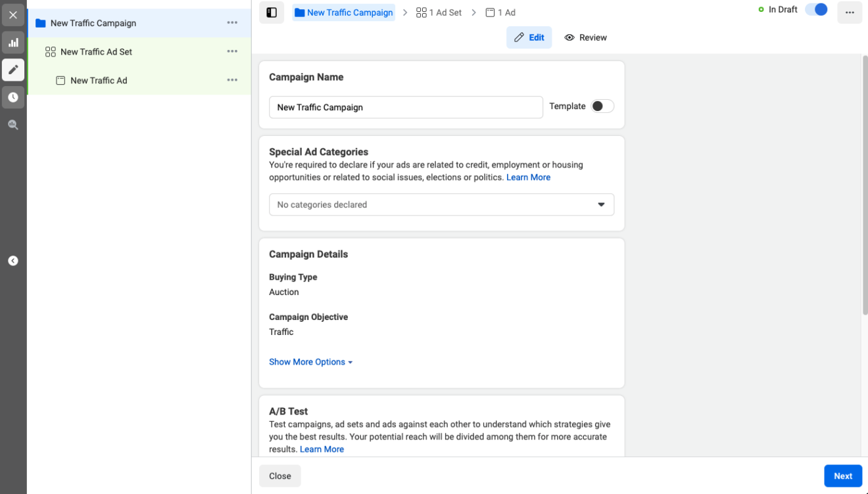
Task: Click the Next button
Action: pyautogui.click(x=842, y=476)
